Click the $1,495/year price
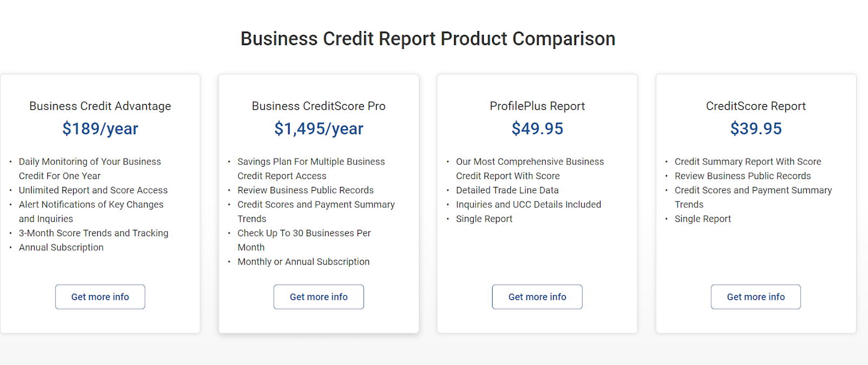 tap(318, 129)
